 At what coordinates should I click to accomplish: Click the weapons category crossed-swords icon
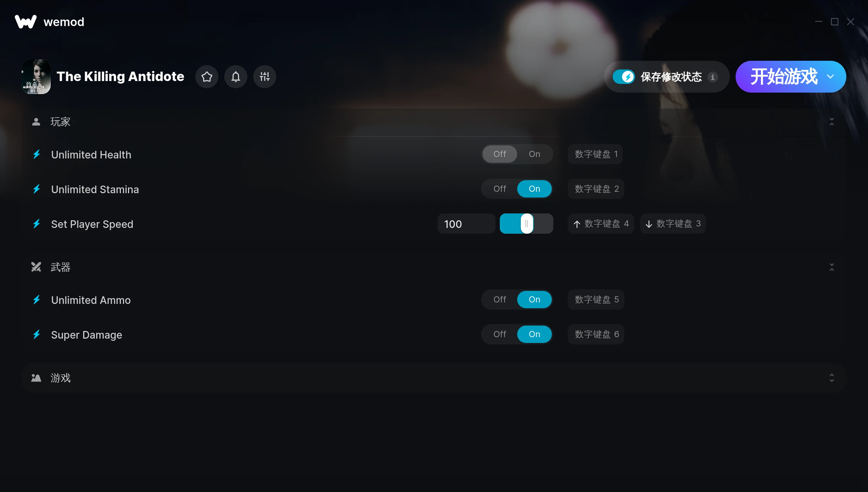36,267
